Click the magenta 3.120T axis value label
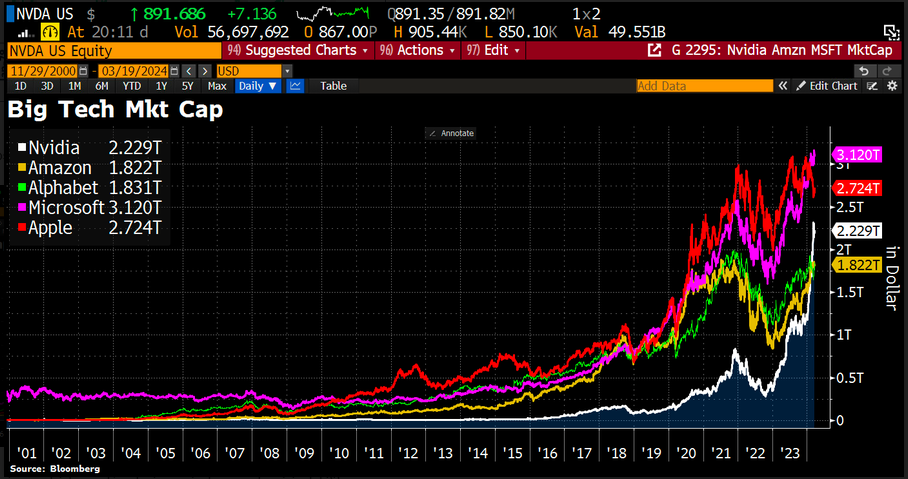Screen dimensions: 908x479 coord(858,155)
